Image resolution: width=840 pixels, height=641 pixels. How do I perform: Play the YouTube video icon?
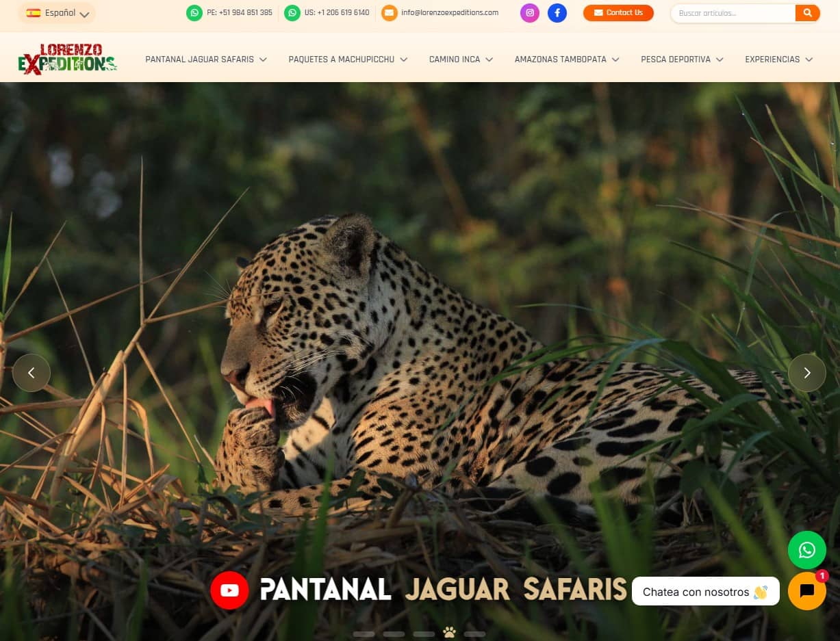tap(229, 590)
